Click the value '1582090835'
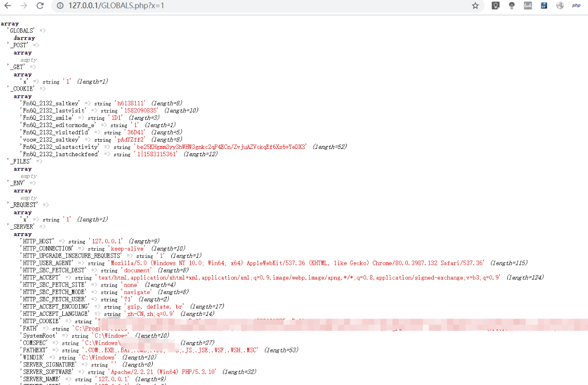Image resolution: width=588 pixels, height=385 pixels. click(x=140, y=110)
